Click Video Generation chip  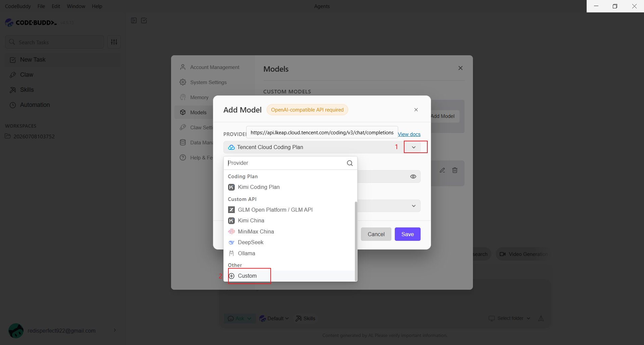click(523, 254)
